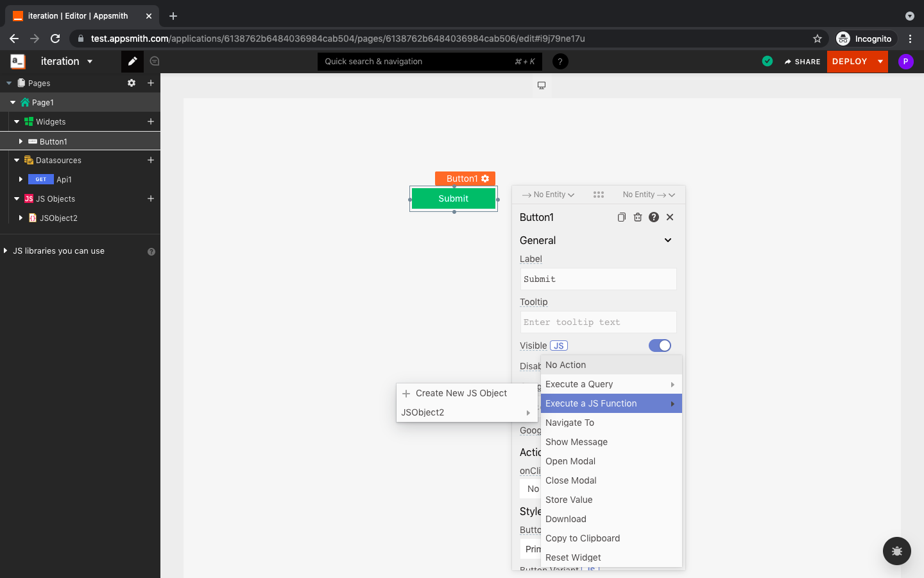Collapse the Widgets section
924x578 pixels.
click(17, 121)
